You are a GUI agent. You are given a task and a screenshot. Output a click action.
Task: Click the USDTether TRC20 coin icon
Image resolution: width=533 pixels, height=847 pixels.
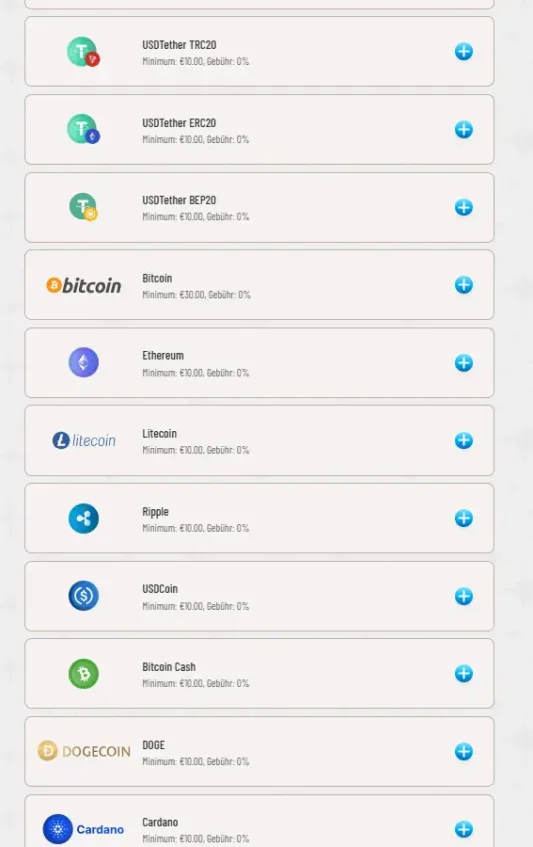point(83,52)
